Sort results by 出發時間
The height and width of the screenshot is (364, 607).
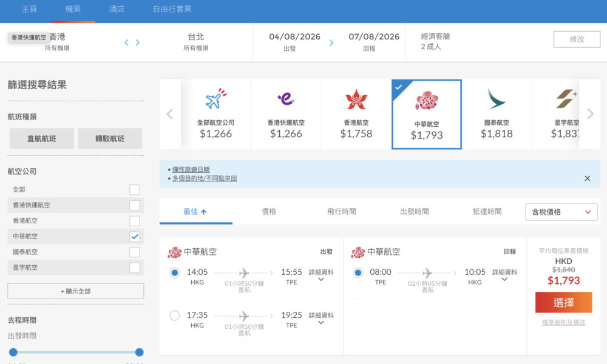click(x=414, y=212)
